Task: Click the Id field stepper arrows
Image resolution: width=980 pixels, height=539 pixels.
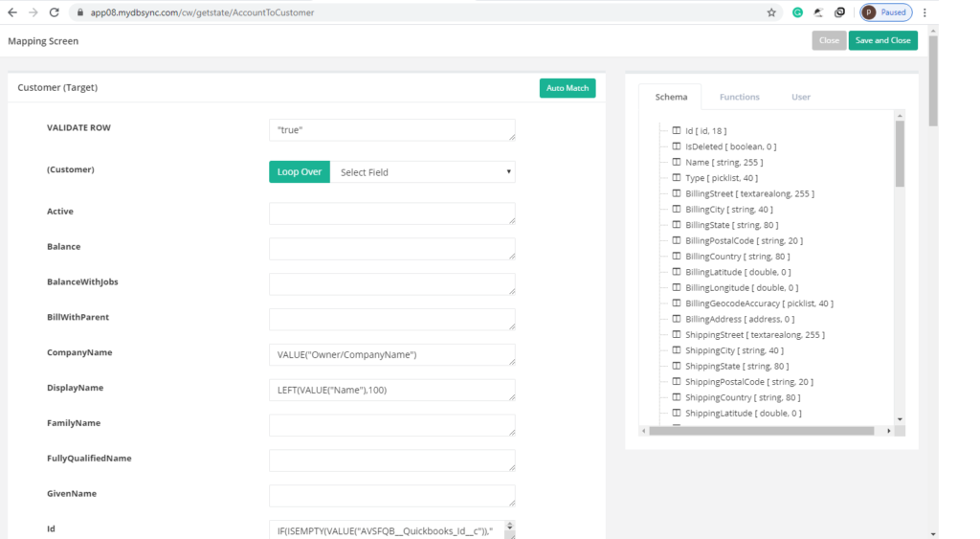Action: click(x=509, y=528)
